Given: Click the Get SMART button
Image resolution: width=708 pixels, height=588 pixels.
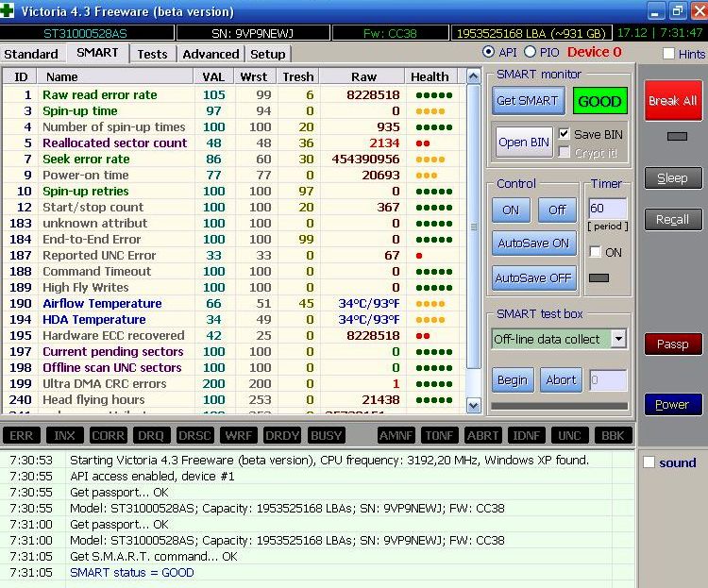Looking at the screenshot, I should pos(528,100).
